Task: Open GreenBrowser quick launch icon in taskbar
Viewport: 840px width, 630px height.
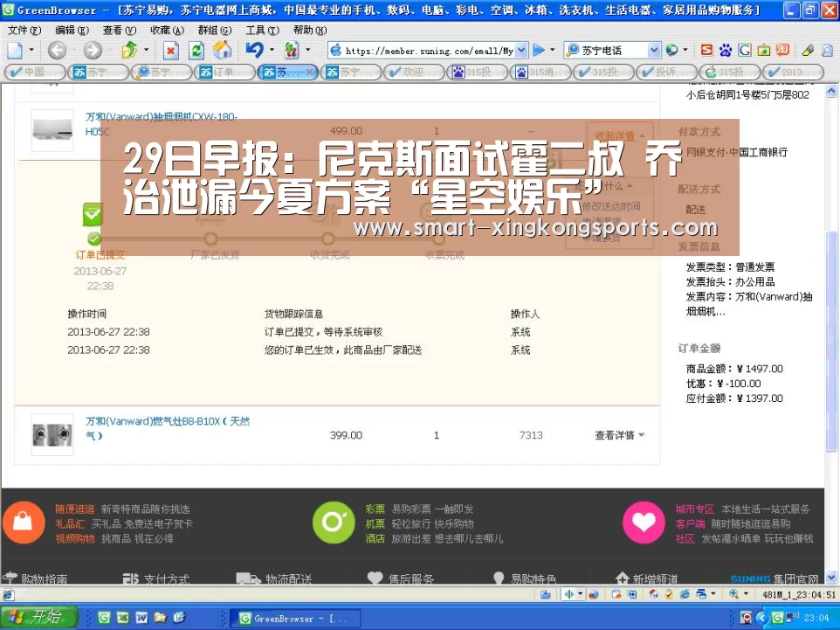Action: (104, 618)
